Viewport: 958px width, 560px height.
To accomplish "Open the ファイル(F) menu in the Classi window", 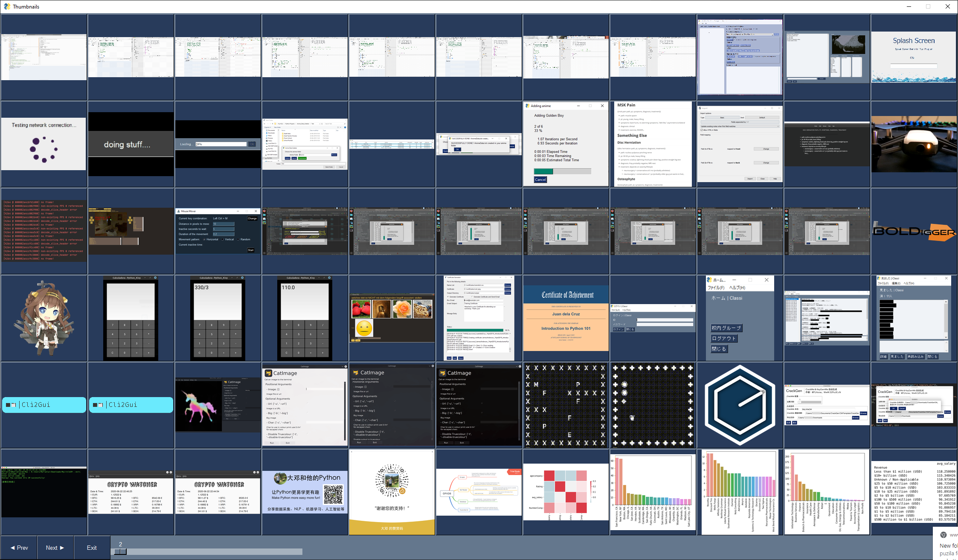I will tap(716, 288).
